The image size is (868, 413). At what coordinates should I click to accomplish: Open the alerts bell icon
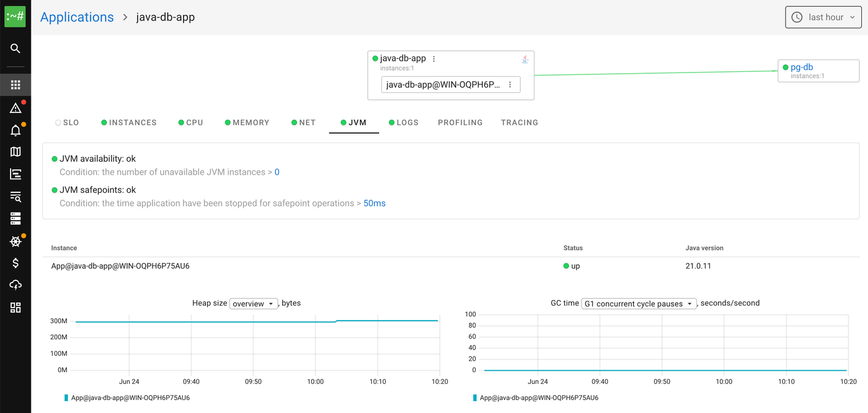click(x=15, y=130)
